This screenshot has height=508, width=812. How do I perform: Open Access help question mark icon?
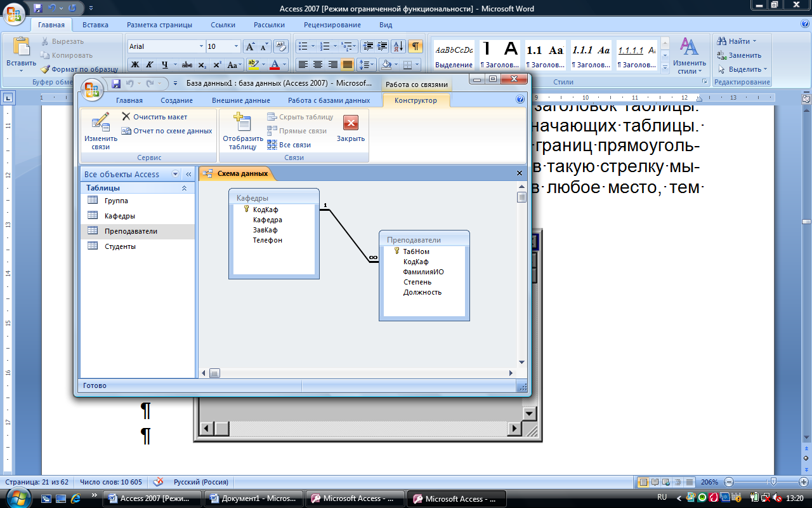521,100
